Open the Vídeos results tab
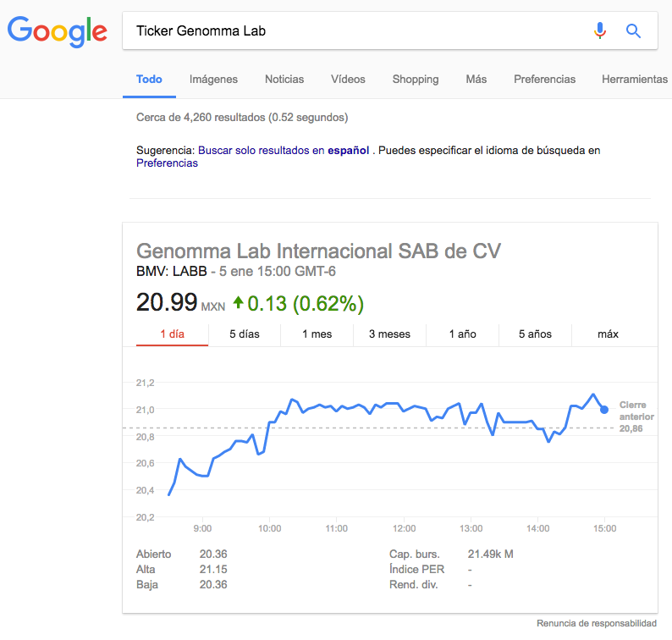Screen dimensions: 672x640 348,79
